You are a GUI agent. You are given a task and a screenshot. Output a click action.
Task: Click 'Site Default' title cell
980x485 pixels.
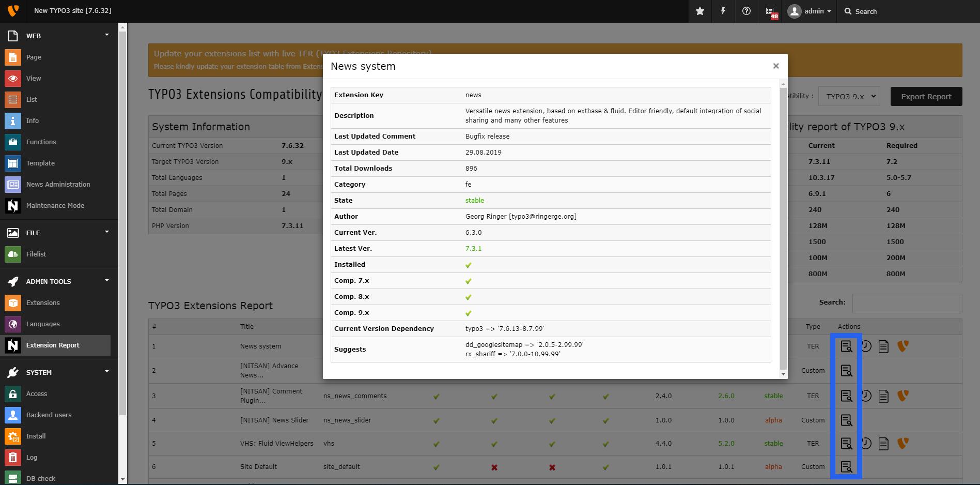(x=258, y=467)
